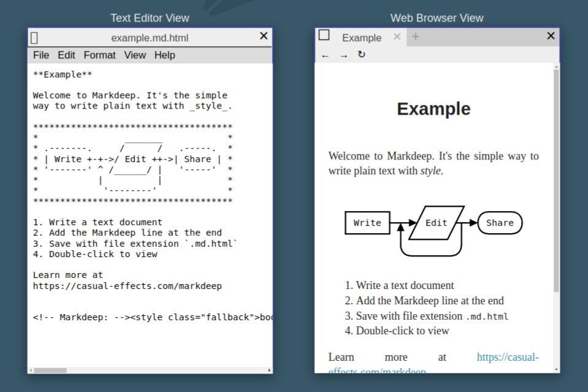Click '1. Write a text document' in editor
This screenshot has height=392, width=588.
tap(98, 222)
